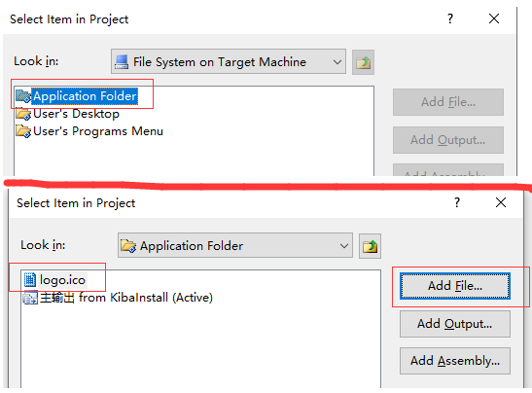Click the active Add Output... button
The width and height of the screenshot is (532, 393).
454,324
